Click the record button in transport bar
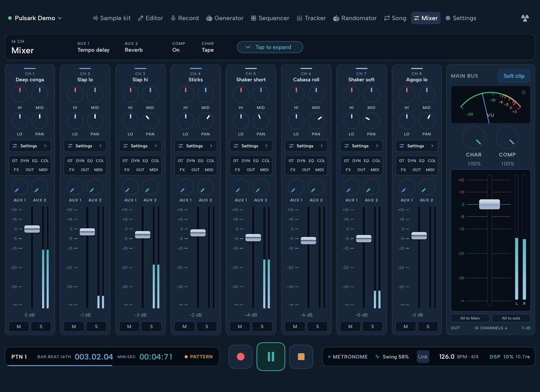Image resolution: width=540 pixels, height=392 pixels. tap(241, 356)
